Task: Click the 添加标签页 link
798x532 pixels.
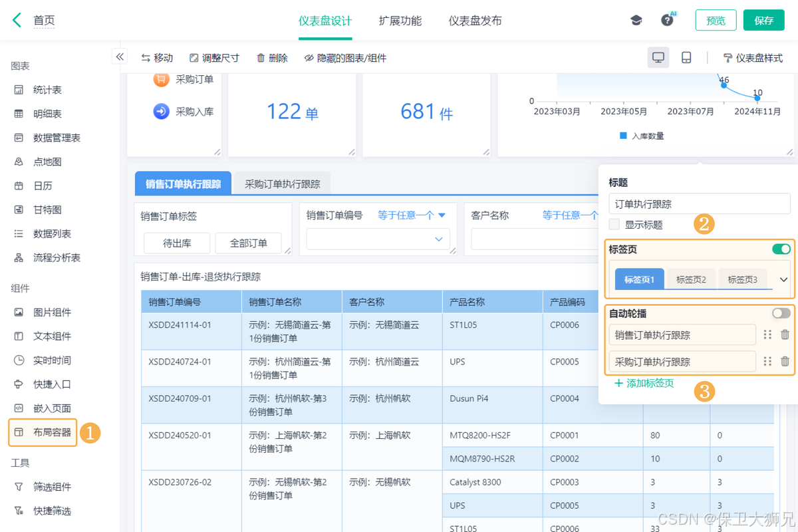Action: (644, 383)
